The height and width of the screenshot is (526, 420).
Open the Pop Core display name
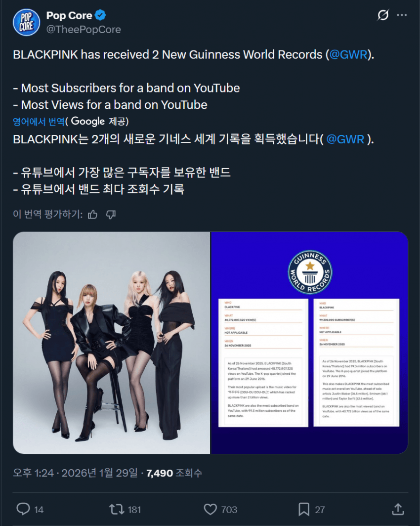coord(69,15)
